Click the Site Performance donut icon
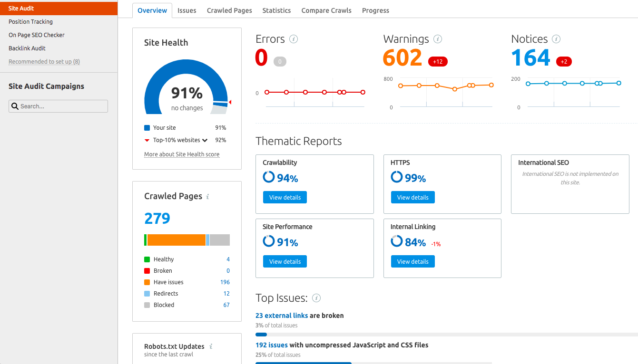 point(269,241)
